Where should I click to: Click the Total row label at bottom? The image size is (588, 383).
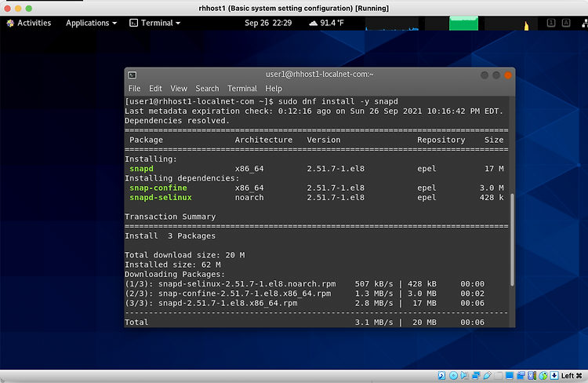[x=136, y=322]
